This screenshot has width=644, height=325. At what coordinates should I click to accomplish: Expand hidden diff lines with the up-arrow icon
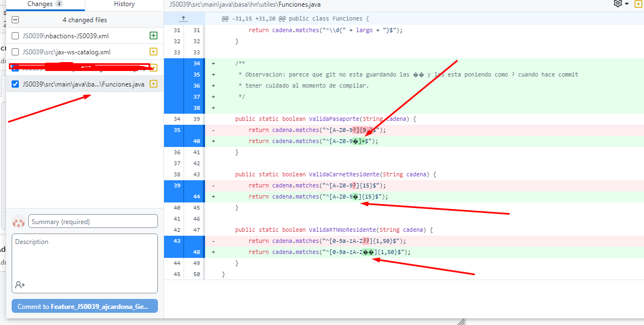[x=184, y=18]
